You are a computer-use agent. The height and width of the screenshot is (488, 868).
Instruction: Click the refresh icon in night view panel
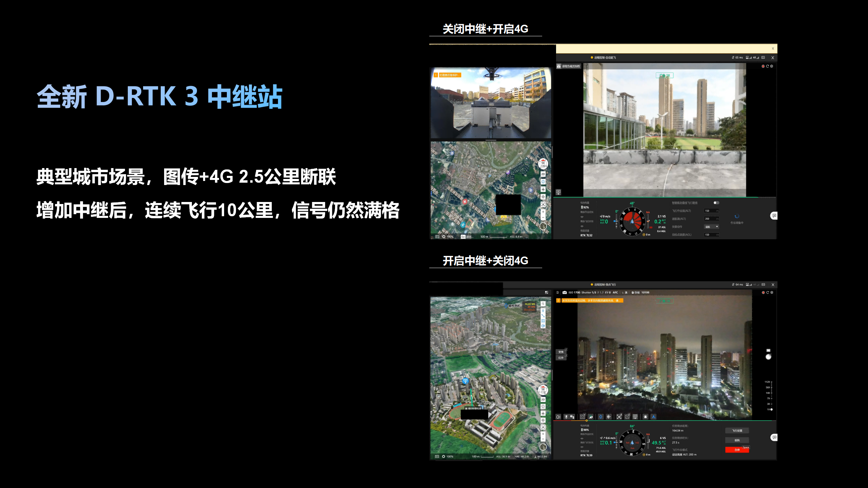coord(768,292)
